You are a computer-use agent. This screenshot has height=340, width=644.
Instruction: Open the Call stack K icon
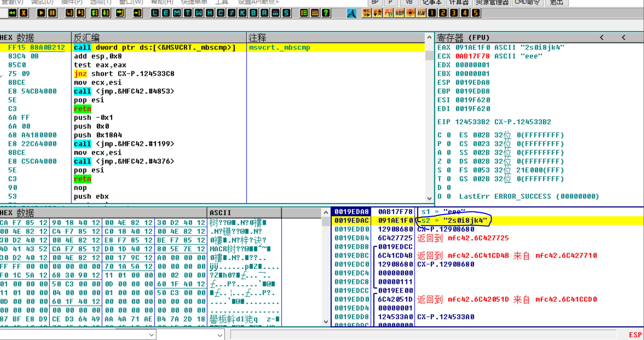(x=242, y=13)
